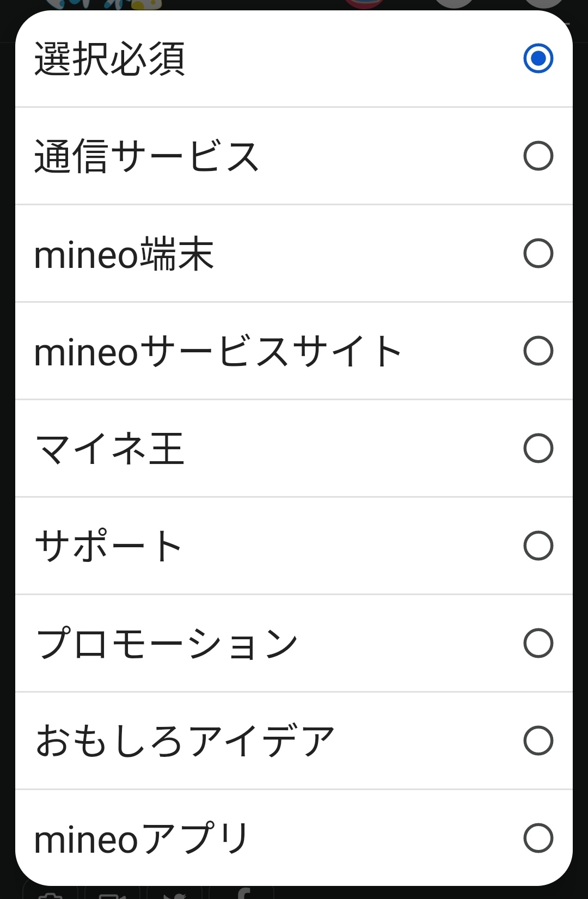The image size is (588, 899).
Task: Tick the mineoサービスサイト radio circle
Action: coord(538,351)
